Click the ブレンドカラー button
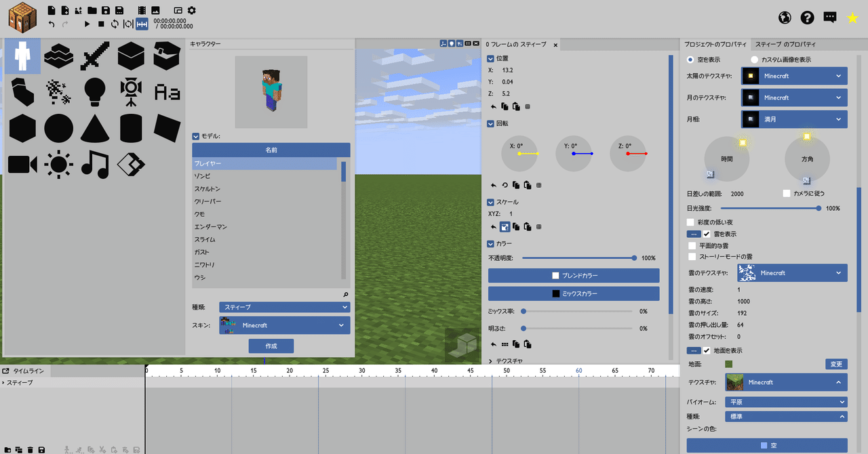868x454 pixels. (x=574, y=276)
